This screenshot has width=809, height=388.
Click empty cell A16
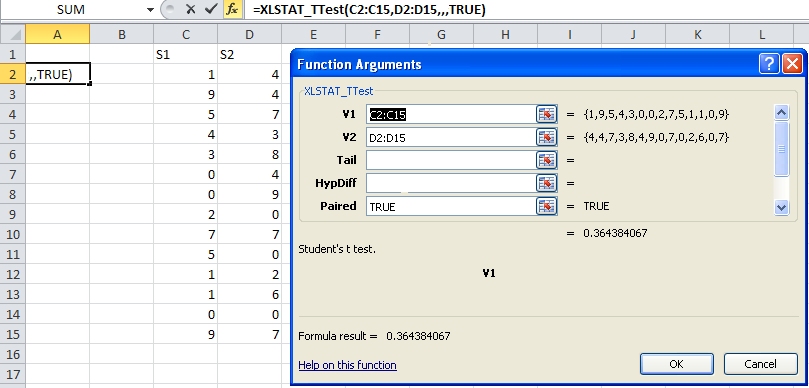tap(57, 354)
